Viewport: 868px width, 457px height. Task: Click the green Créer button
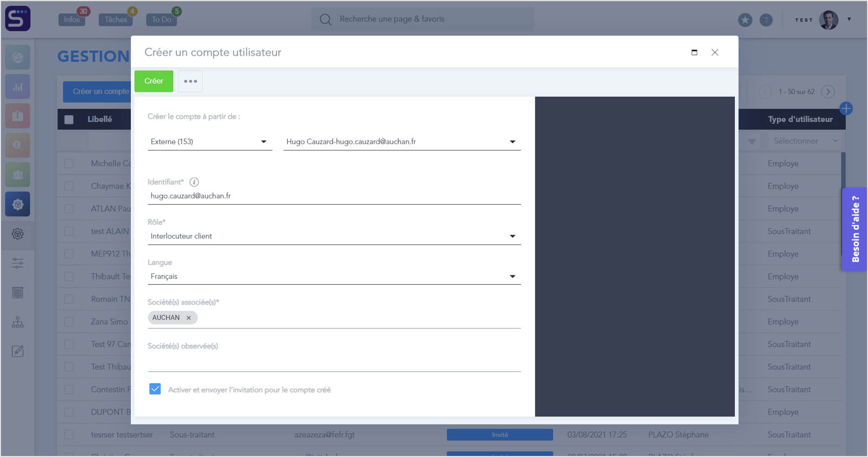[x=154, y=81]
